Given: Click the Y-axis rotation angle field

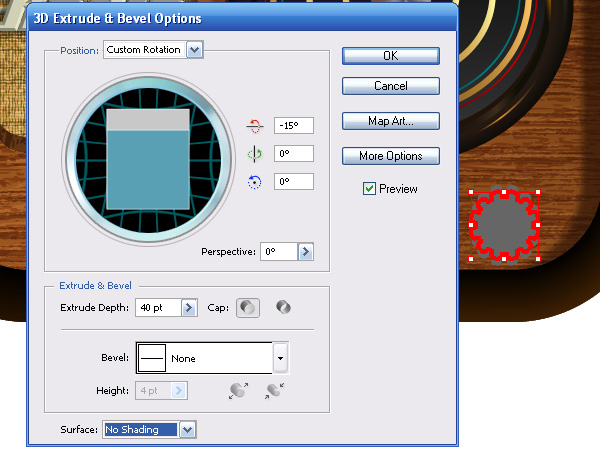Looking at the screenshot, I should click(294, 154).
